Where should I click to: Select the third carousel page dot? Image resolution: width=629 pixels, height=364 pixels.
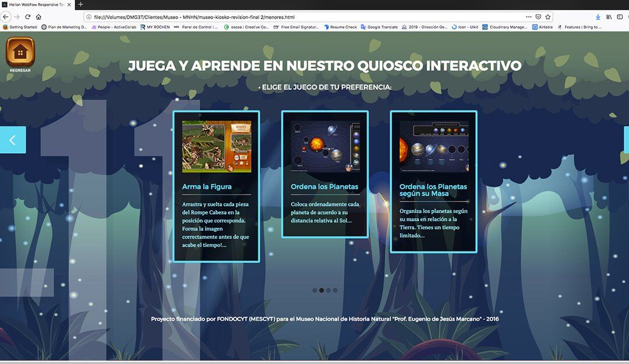pos(328,290)
